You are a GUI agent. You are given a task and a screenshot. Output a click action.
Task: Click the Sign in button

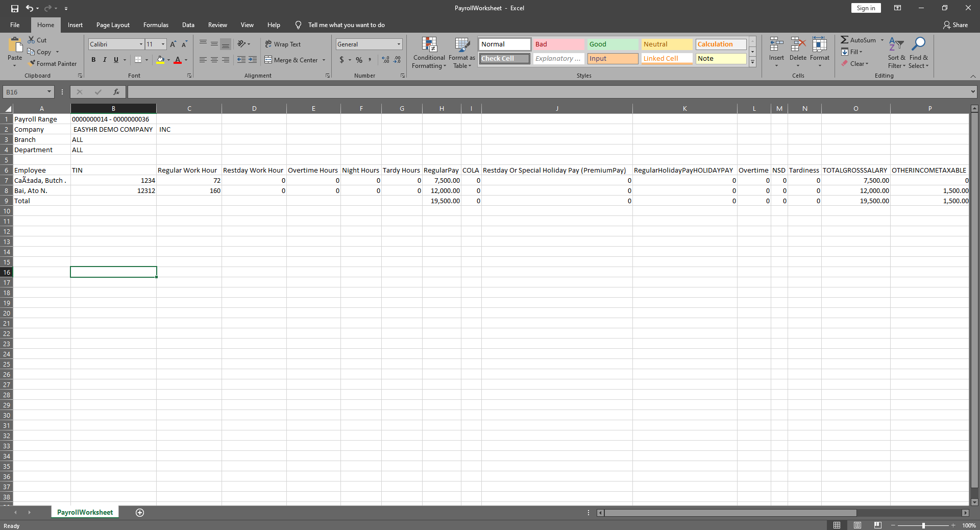866,8
